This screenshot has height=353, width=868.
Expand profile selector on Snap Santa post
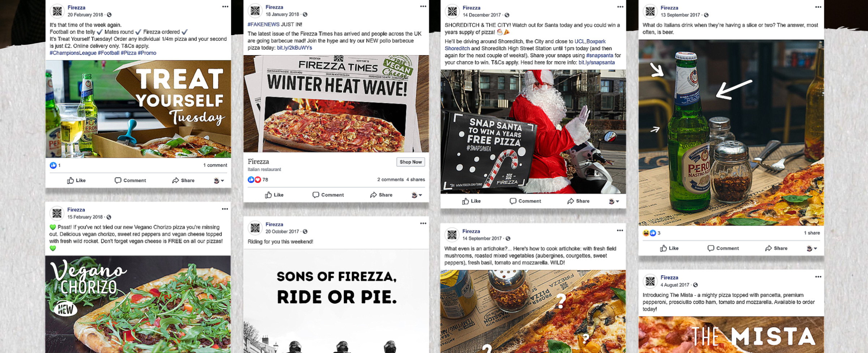pos(614,201)
